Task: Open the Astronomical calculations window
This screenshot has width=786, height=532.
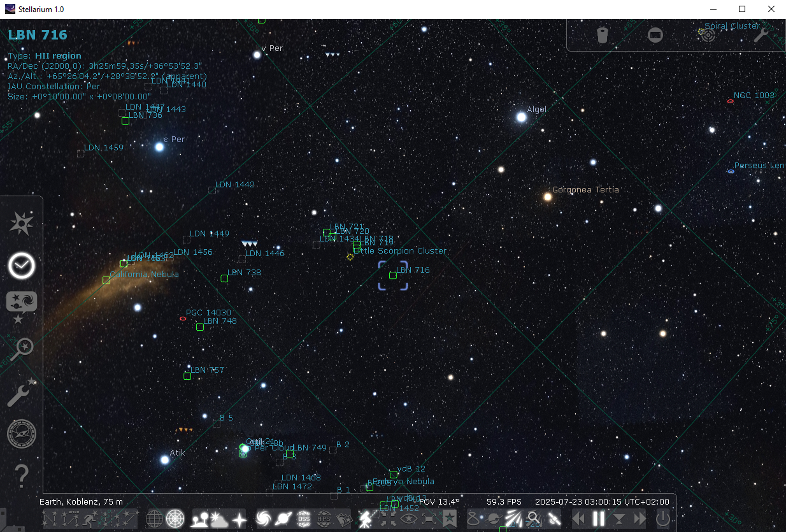Action: pyautogui.click(x=22, y=434)
